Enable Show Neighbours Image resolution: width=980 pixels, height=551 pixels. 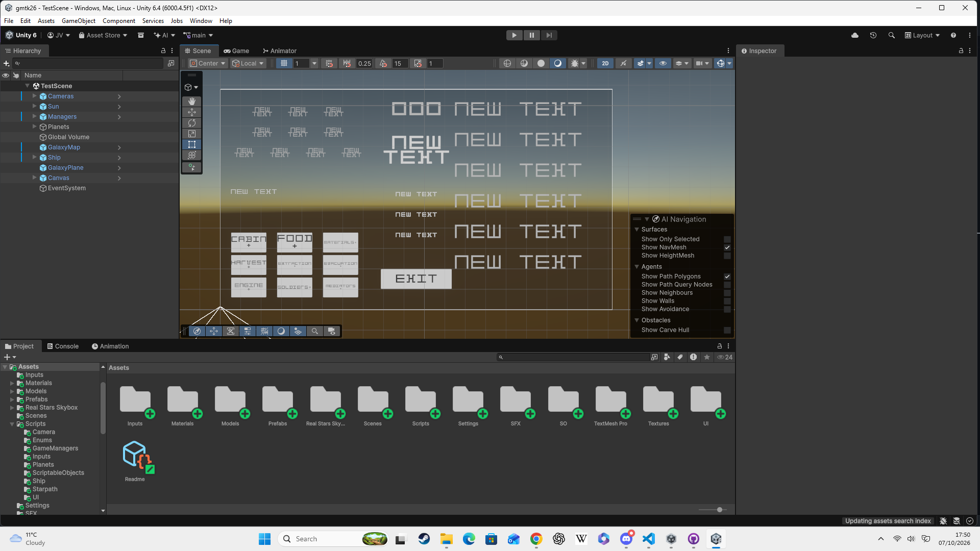(x=727, y=293)
